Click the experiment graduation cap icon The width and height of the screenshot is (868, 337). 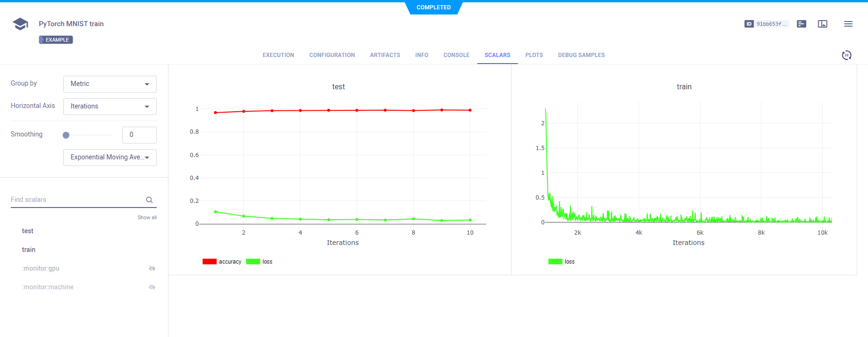pyautogui.click(x=20, y=24)
